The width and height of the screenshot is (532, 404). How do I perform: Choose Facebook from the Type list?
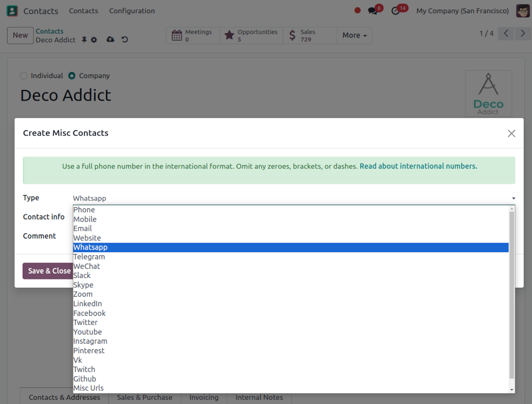(x=291, y=313)
